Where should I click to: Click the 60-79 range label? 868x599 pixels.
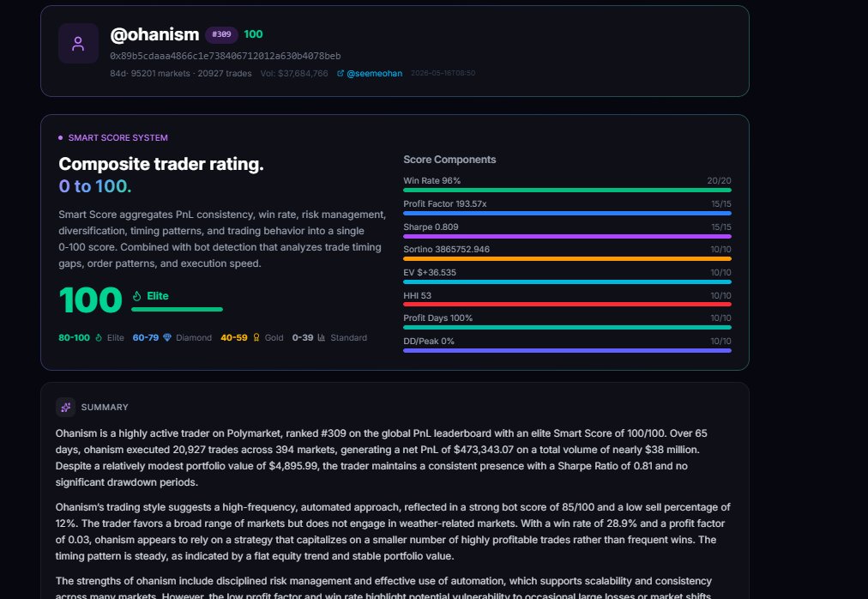(x=146, y=337)
